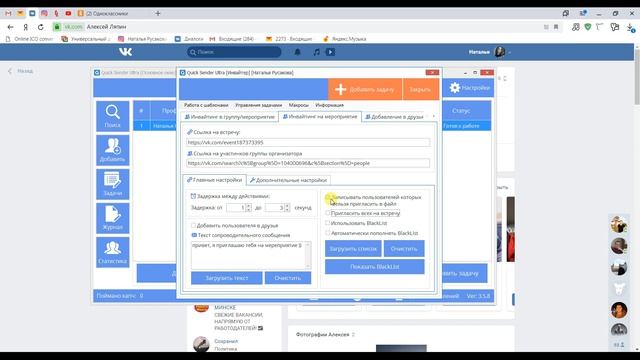The height and width of the screenshot is (360, 640).
Task: Open the Задачи sidebar icon
Action: tap(113, 184)
